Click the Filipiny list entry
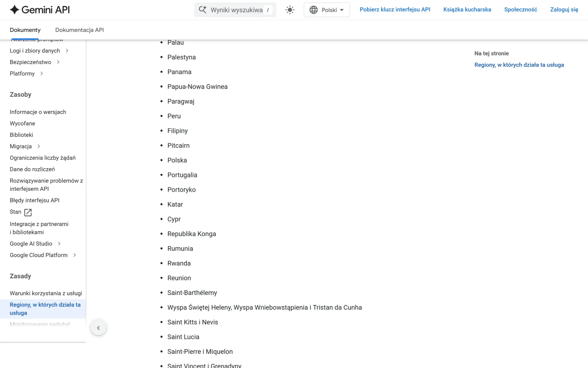 177,131
